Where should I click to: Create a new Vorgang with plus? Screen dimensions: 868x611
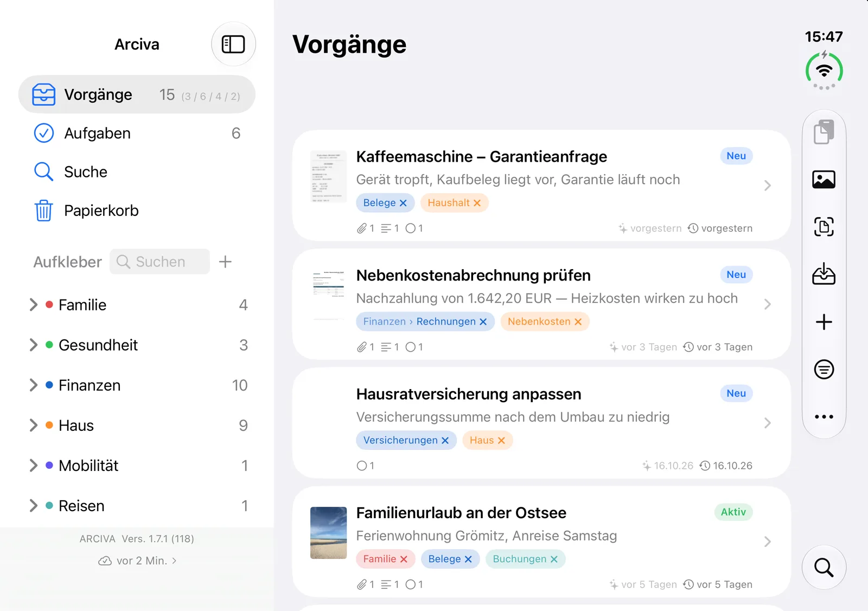point(824,322)
